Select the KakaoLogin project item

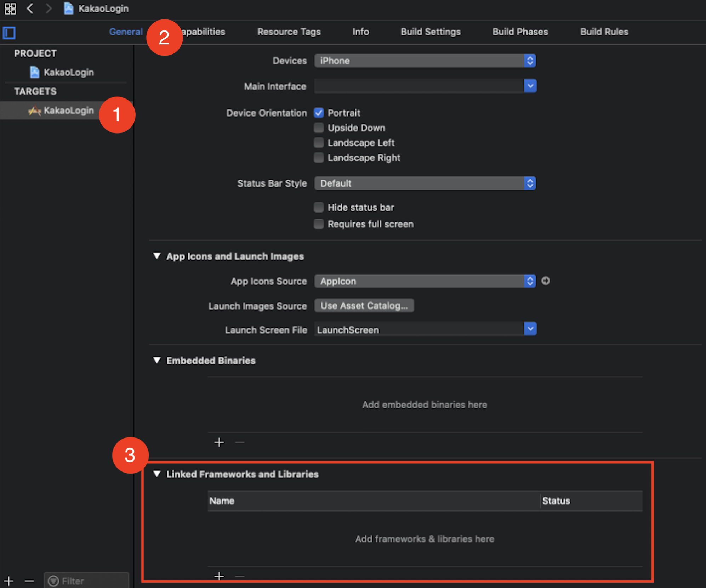click(68, 72)
